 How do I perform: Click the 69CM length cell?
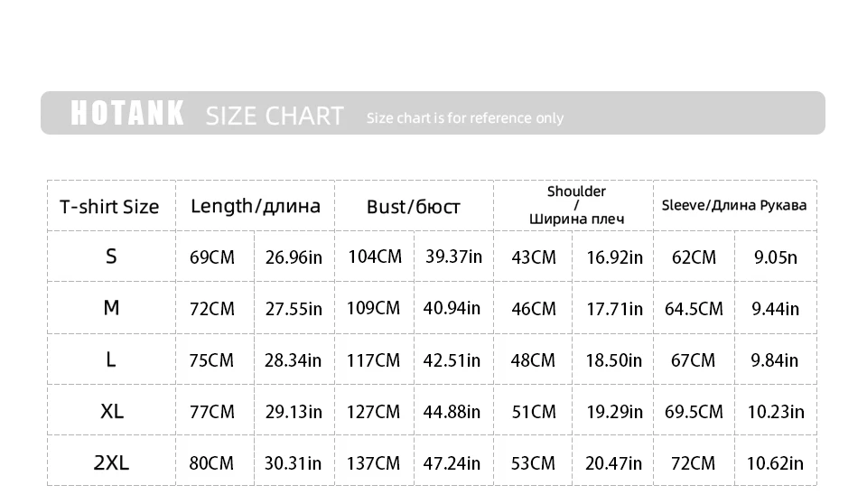[212, 257]
